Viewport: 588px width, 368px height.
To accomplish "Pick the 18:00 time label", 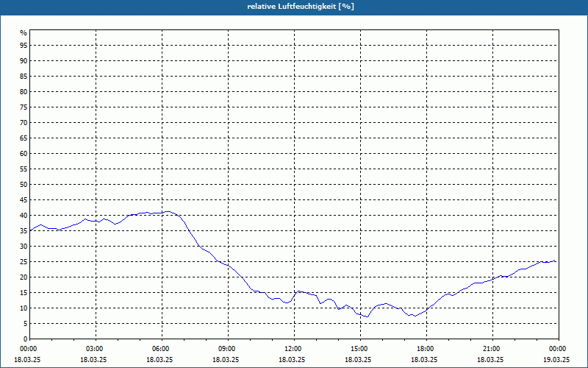I will (x=426, y=349).
